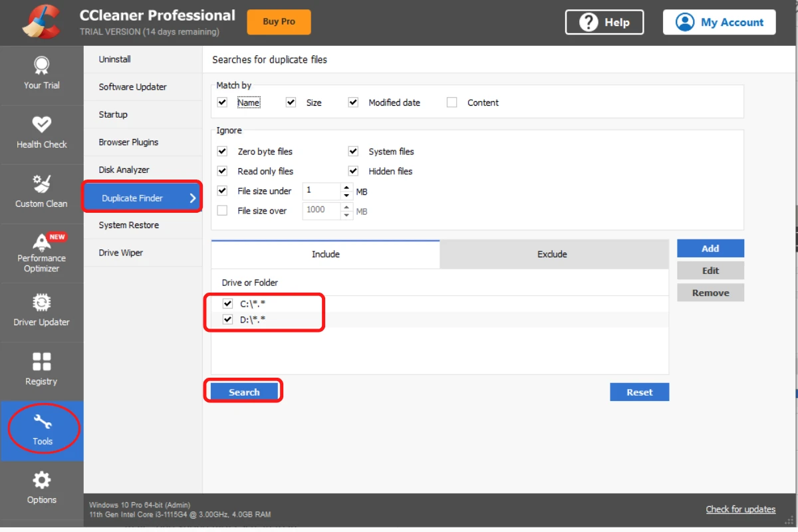The width and height of the screenshot is (798, 532).
Task: Toggle Ignore Zero byte files
Action: click(x=222, y=151)
